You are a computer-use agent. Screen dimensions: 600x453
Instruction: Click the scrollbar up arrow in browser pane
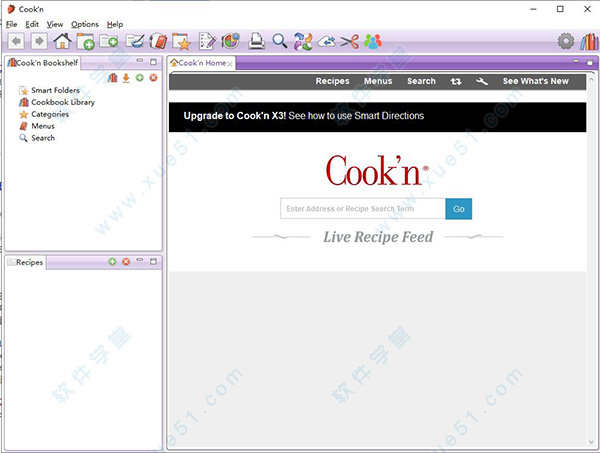[x=591, y=80]
